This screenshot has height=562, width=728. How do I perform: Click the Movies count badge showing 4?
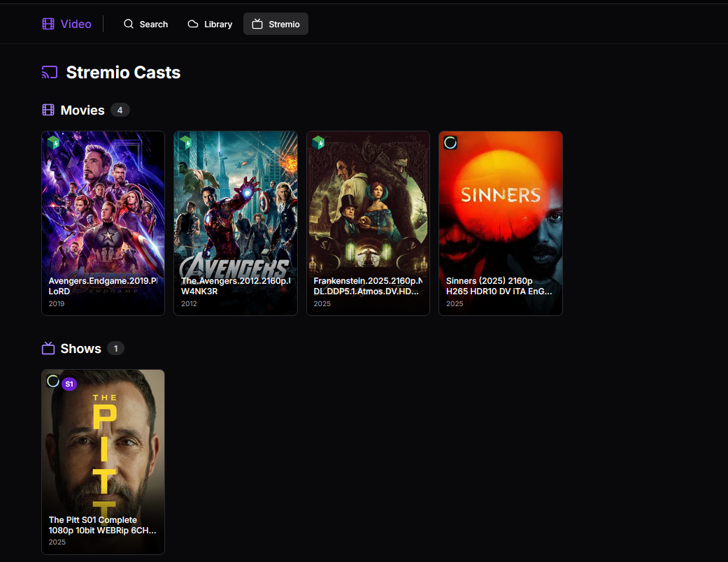pos(120,110)
